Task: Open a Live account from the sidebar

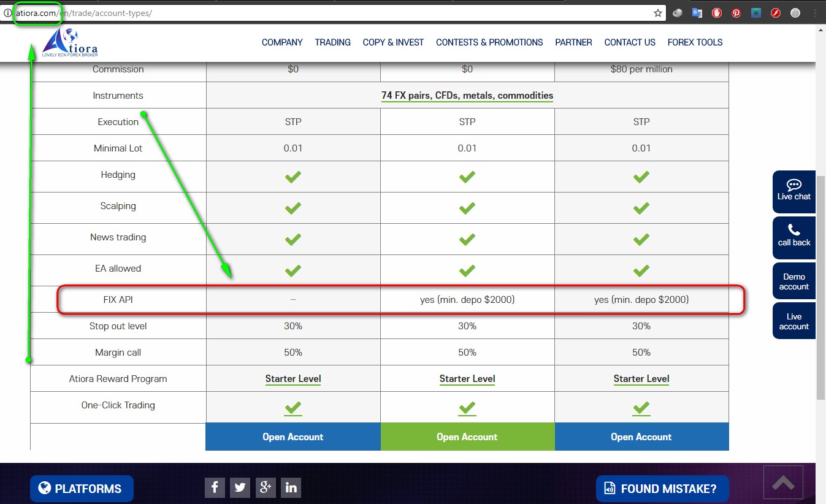Action: pyautogui.click(x=794, y=321)
